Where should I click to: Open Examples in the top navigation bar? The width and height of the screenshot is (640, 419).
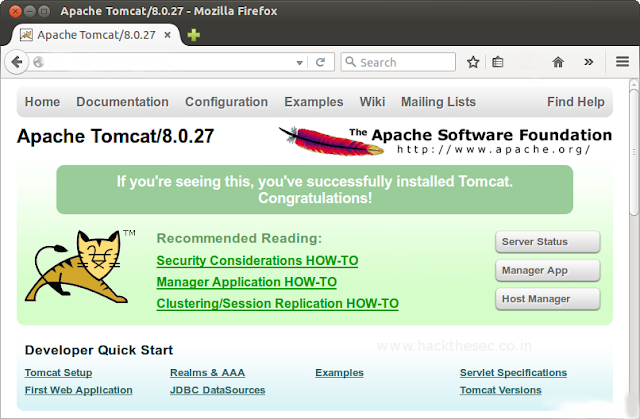click(x=314, y=102)
